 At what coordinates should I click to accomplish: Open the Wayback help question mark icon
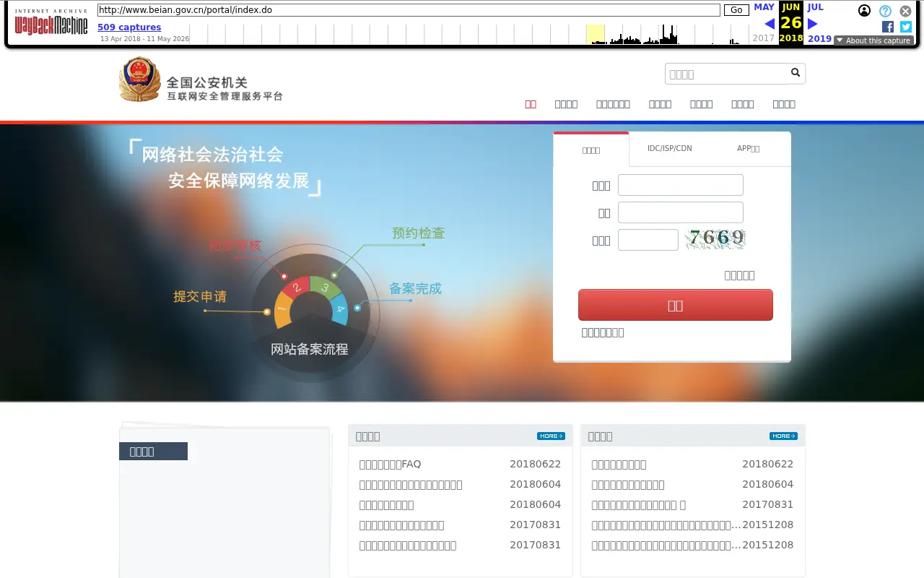tap(885, 12)
